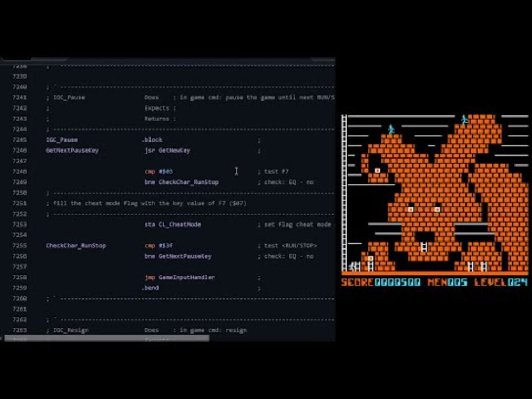The width and height of the screenshot is (532, 399).
Task: Click the SCORE value 0000500 in the game
Action: [397, 282]
